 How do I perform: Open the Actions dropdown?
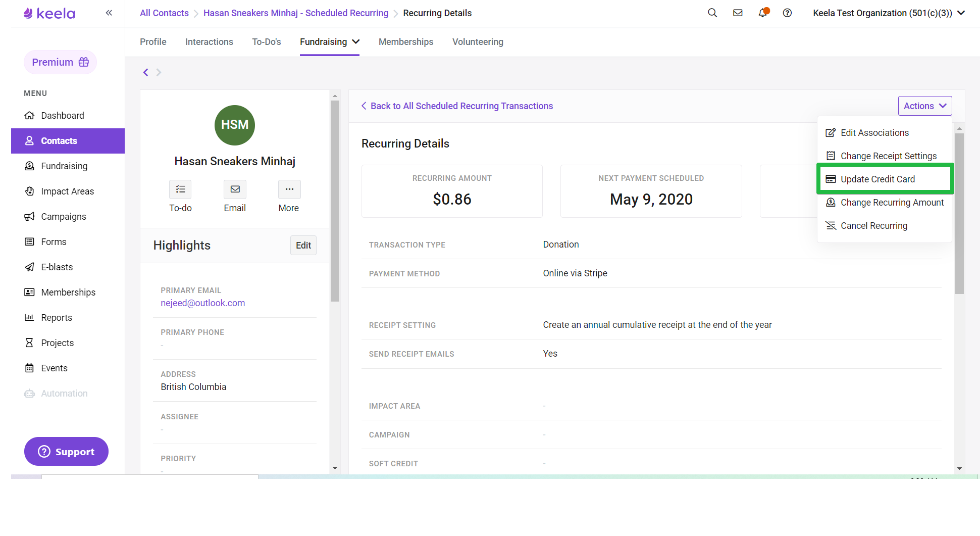pyautogui.click(x=925, y=106)
